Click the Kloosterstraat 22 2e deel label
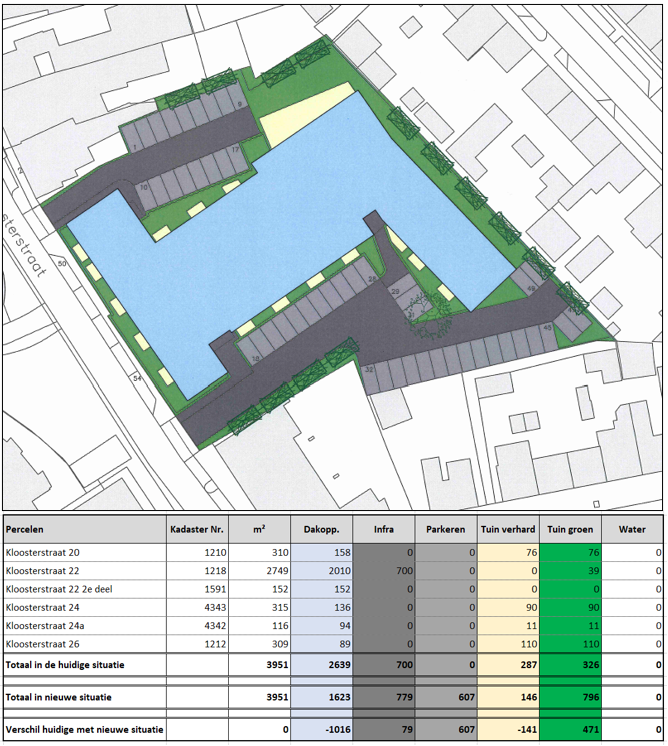668x746 pixels. [x=59, y=589]
